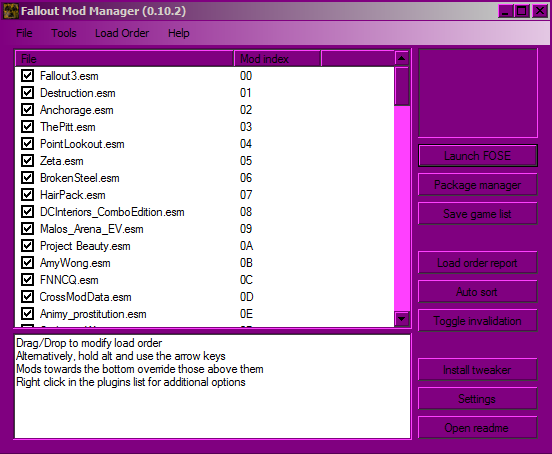
Task: Uncheck Malos_Arena_EV.esm checkbox
Action: click(27, 229)
